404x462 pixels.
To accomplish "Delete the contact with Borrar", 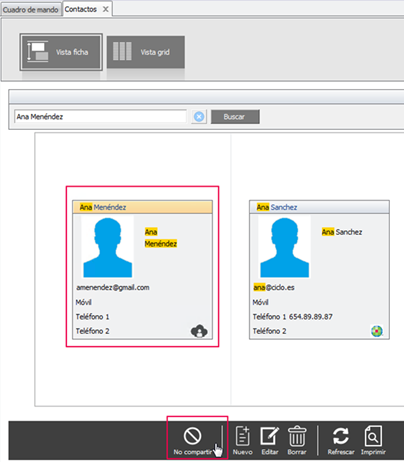I will coord(297,441).
